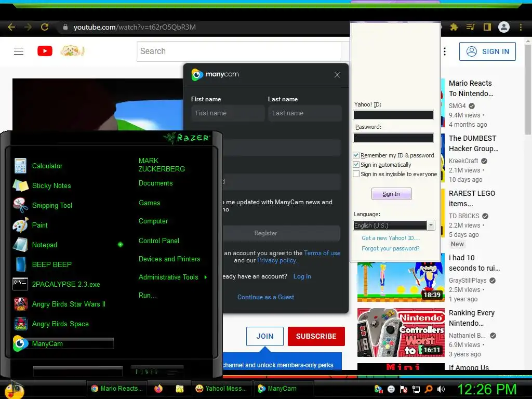Close the ManyCam registration dialog

(337, 75)
